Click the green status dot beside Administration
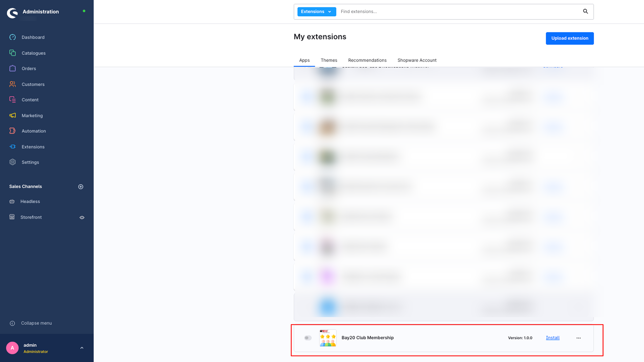 [x=84, y=11]
